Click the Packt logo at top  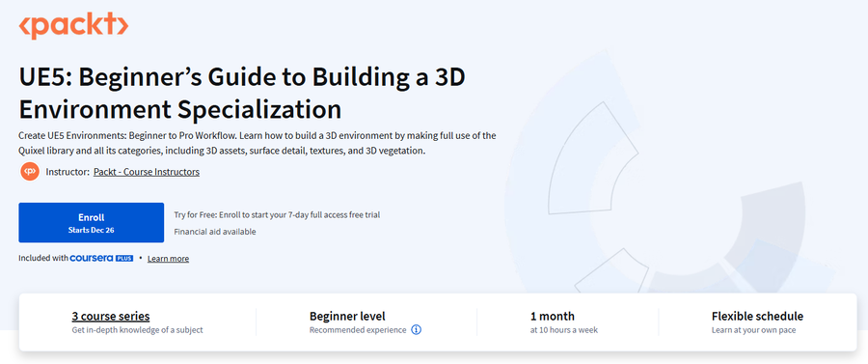click(x=73, y=25)
